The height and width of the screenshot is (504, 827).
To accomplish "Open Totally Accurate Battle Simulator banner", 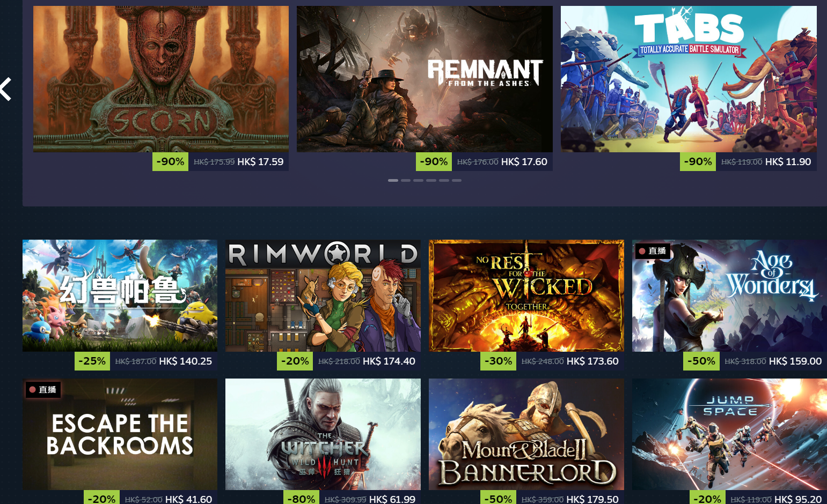I will click(689, 79).
